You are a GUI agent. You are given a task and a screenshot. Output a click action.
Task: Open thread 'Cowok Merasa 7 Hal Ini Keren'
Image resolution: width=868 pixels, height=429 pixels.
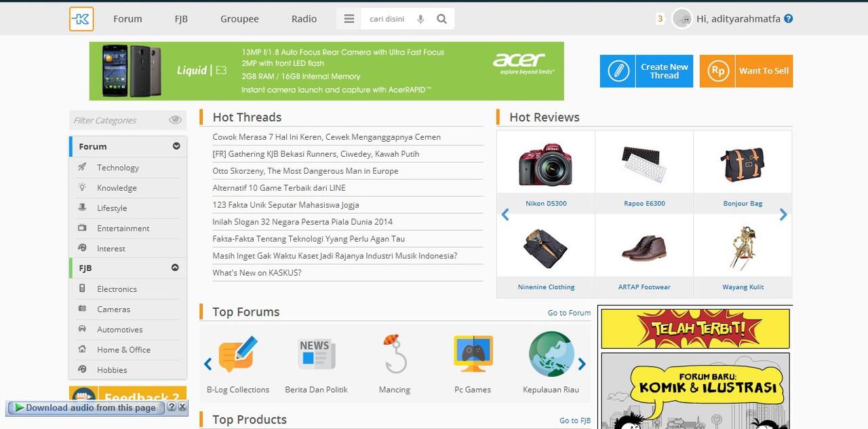point(327,137)
